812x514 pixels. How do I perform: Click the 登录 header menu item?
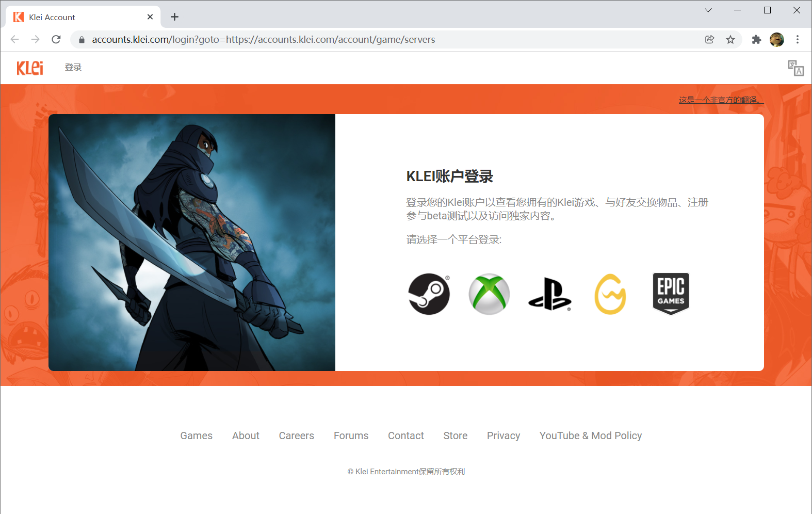(x=73, y=68)
